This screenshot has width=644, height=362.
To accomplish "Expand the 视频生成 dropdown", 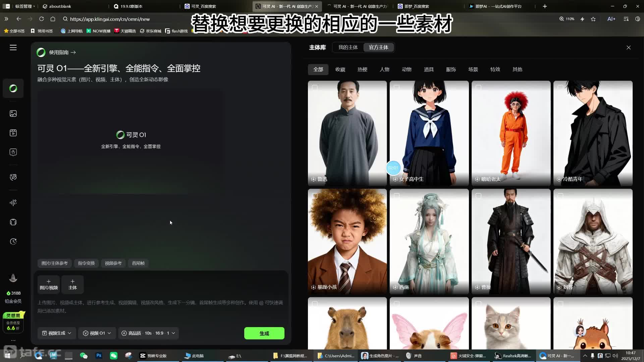I will tap(57, 333).
